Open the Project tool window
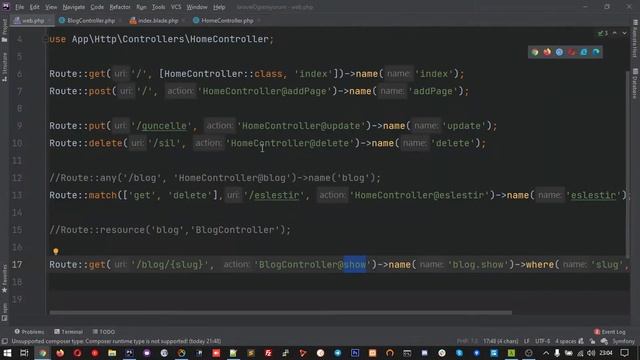640x360 pixels. tap(4, 31)
